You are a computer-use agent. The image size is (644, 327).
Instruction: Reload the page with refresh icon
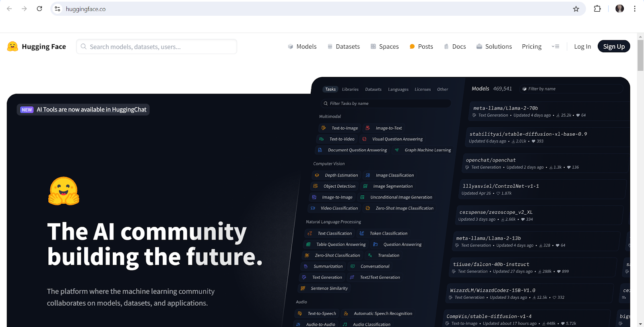(x=39, y=8)
